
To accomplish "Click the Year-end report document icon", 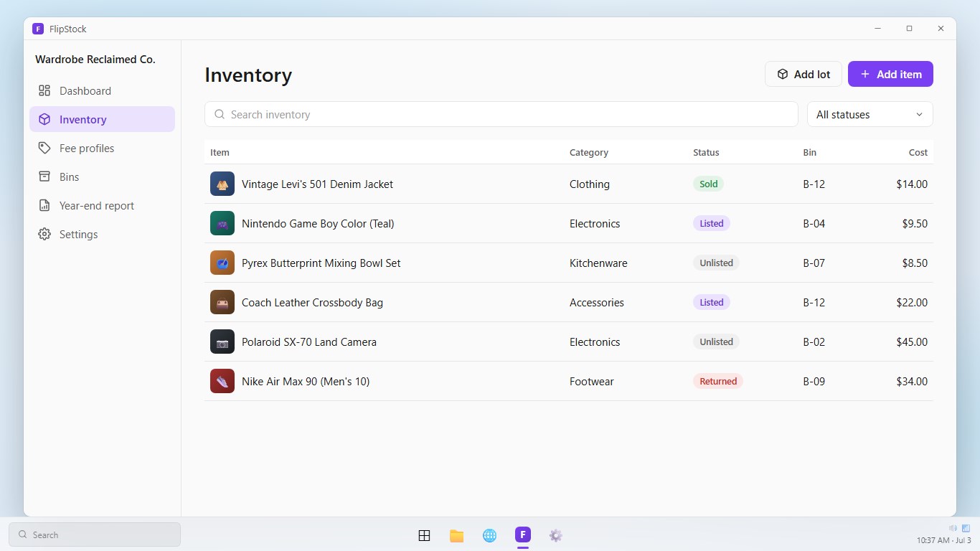I will pos(44,205).
